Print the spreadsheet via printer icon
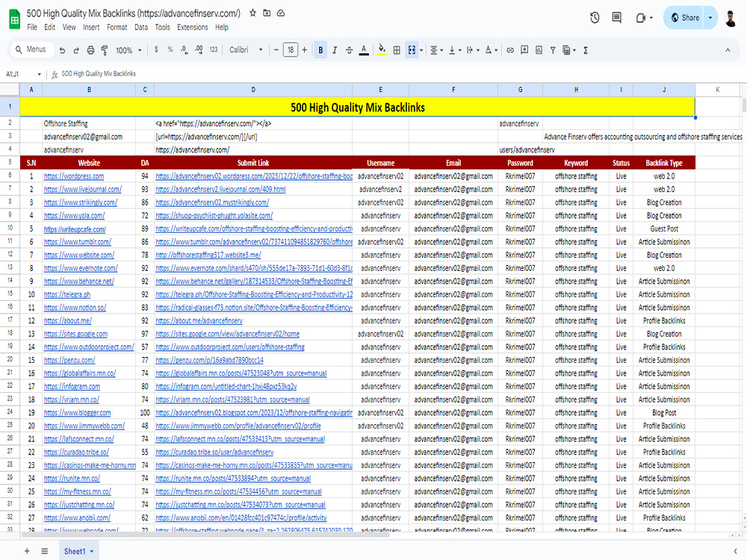 [x=90, y=50]
